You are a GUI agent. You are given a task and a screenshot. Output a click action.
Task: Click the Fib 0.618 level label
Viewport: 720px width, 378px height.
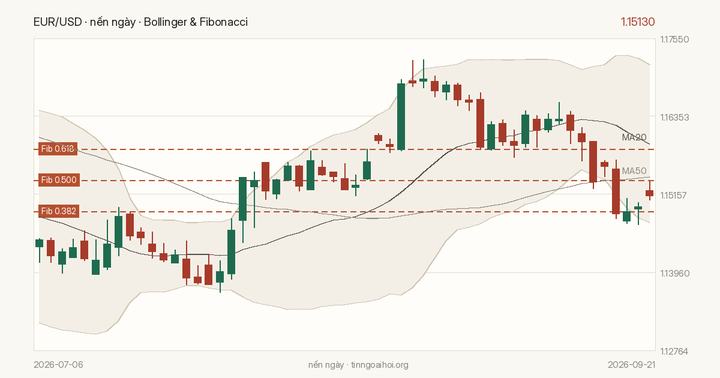pyautogui.click(x=58, y=149)
